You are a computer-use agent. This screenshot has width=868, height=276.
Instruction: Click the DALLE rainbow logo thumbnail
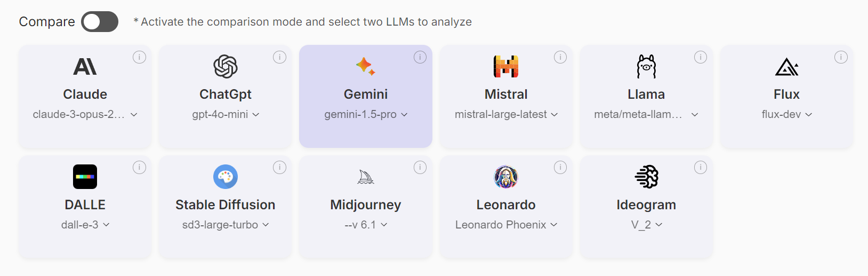85,177
